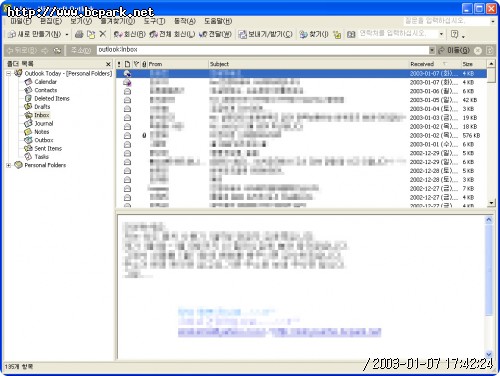Click the 전체 회신(L) reply all button
This screenshot has width=500, height=376.
(172, 34)
